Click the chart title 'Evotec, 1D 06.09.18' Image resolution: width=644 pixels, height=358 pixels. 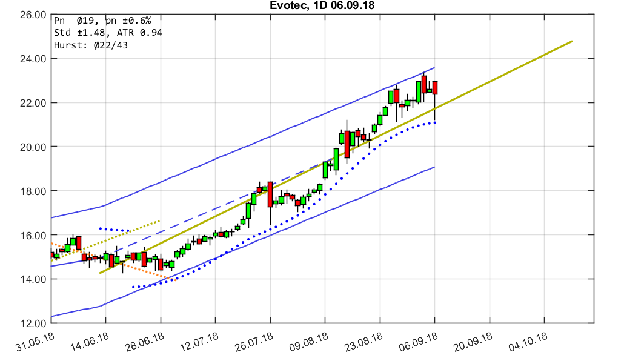point(321,5)
